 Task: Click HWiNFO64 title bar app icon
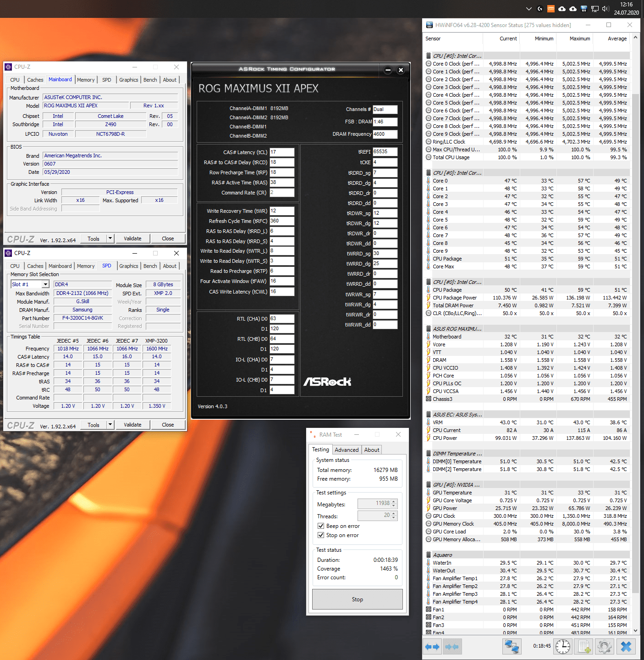429,25
